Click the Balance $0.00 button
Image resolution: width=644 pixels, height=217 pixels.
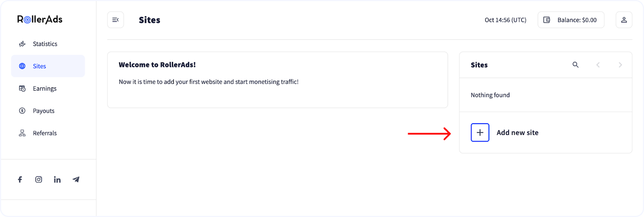(x=571, y=20)
